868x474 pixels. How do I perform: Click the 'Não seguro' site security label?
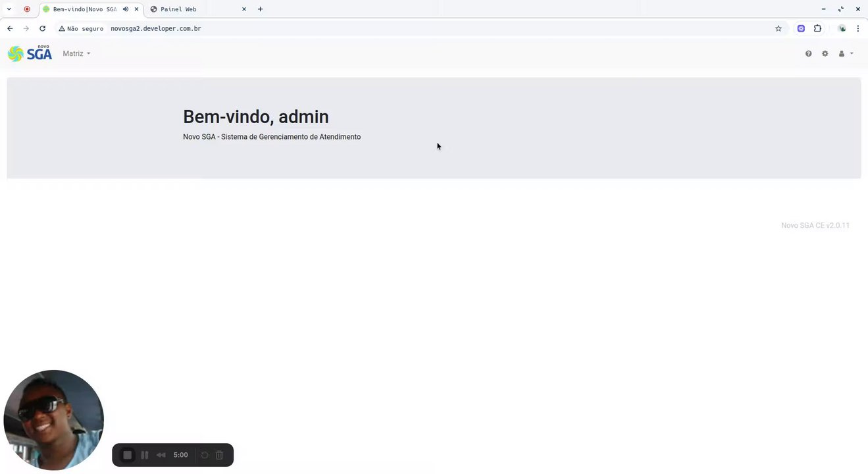81,29
